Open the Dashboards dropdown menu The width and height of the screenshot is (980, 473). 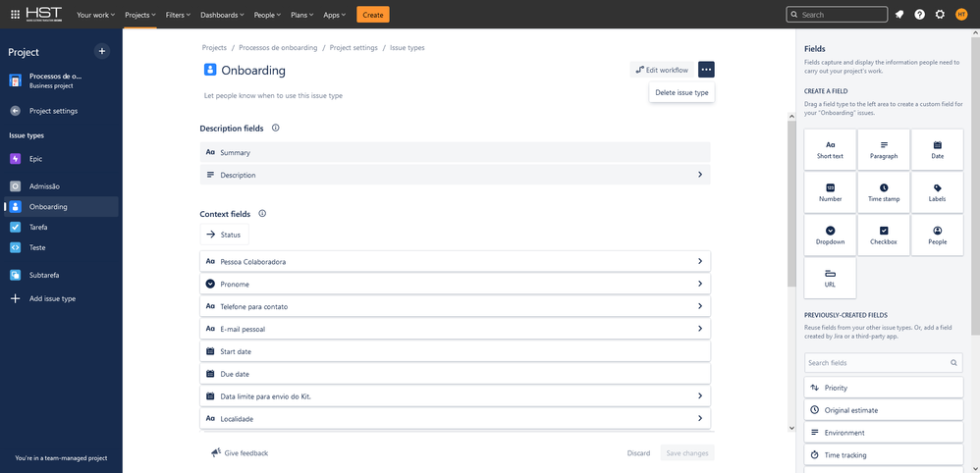click(x=222, y=15)
